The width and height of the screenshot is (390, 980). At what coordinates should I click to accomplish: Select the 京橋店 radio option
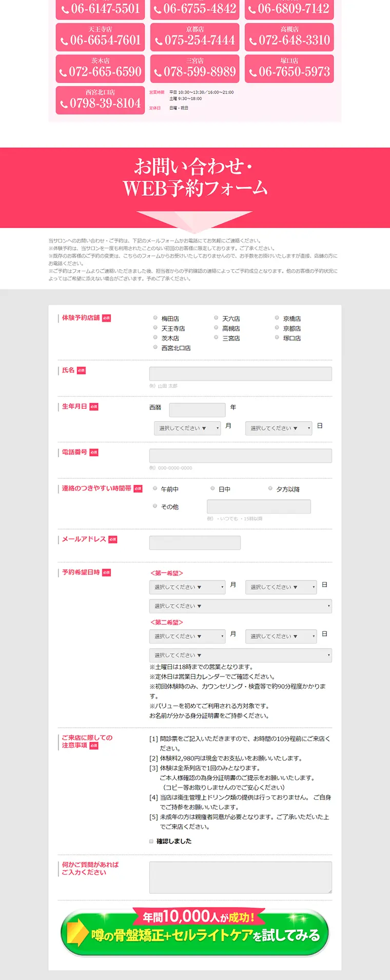[277, 318]
